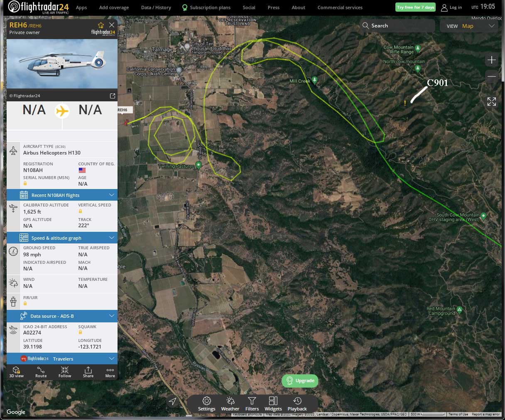Toggle fullscreen map mode
Viewport: 505px width, 420px height.
point(491,102)
